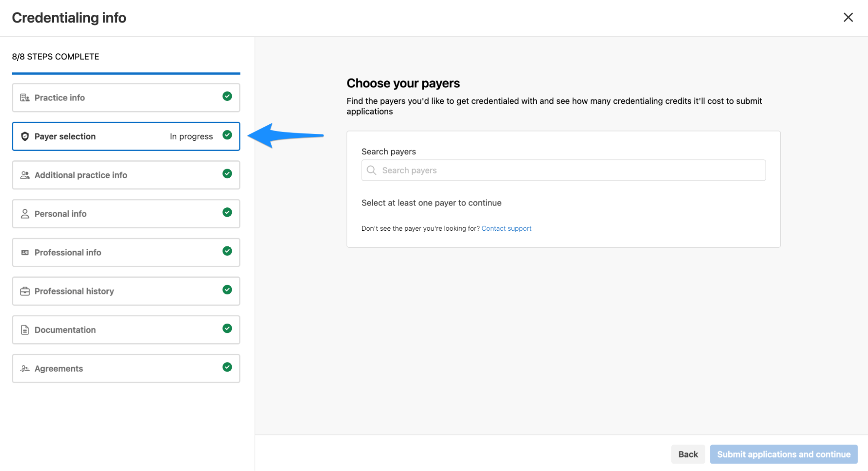Click the 'Credentialing info' title
The image size is (868, 471).
[x=69, y=18]
